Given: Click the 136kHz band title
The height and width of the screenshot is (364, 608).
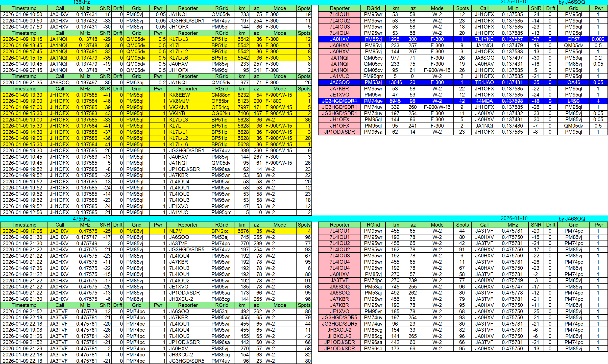Looking at the screenshot, I should click(x=81, y=2).
